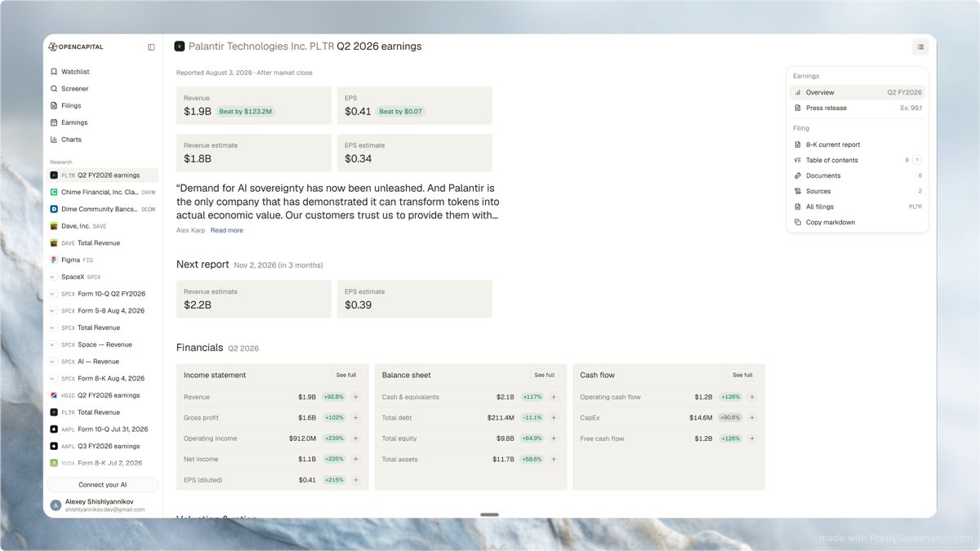Image resolution: width=980 pixels, height=551 pixels.
Task: Click Copy markdown
Action: point(857,222)
